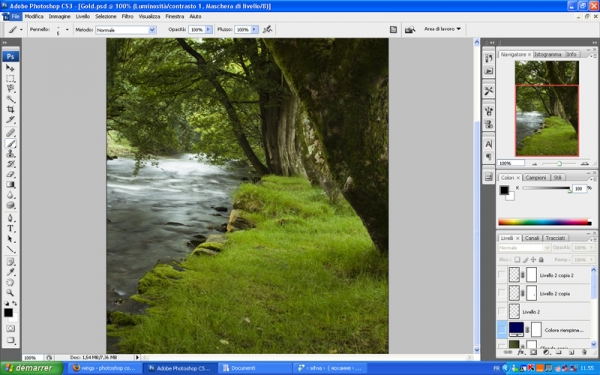Open the Tool Presets dock icon
The height and width of the screenshot is (375, 600).
point(488,91)
